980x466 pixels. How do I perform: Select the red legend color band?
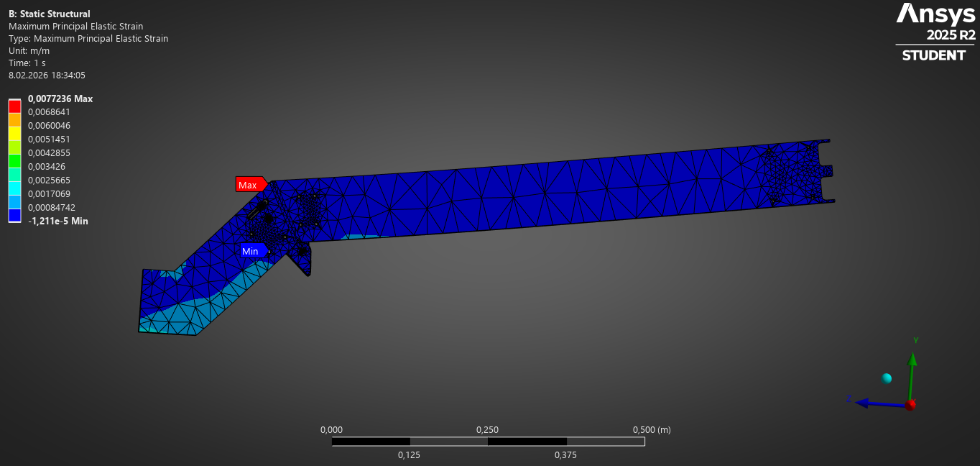tap(14, 106)
